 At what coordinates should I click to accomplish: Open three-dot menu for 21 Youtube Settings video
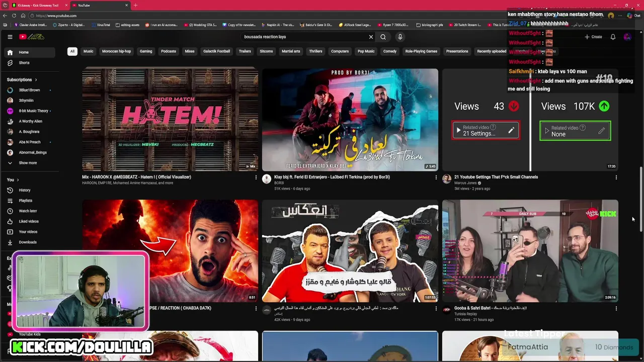[x=616, y=177]
